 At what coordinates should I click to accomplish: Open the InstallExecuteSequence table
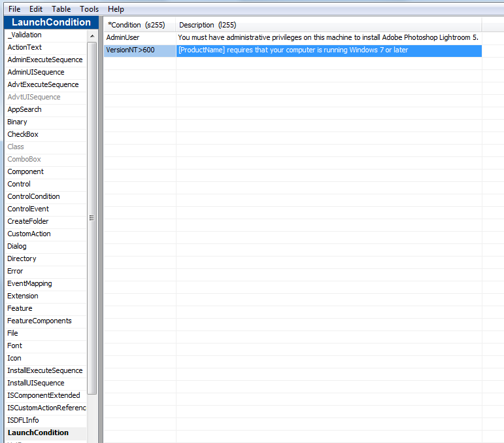tap(45, 370)
